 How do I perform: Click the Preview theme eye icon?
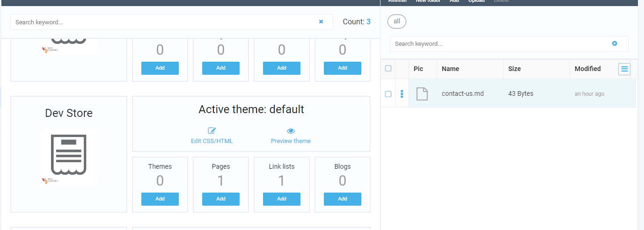291,131
